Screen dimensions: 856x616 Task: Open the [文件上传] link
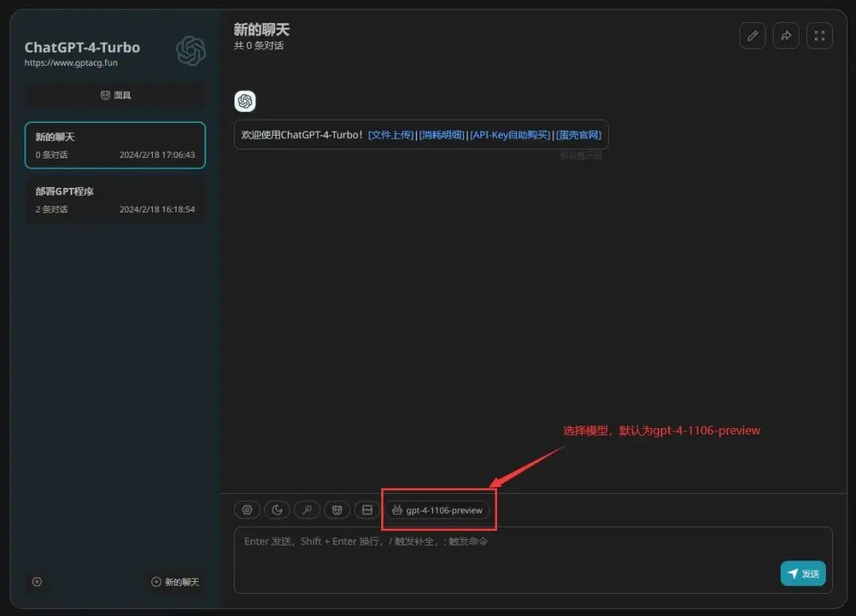(x=392, y=135)
